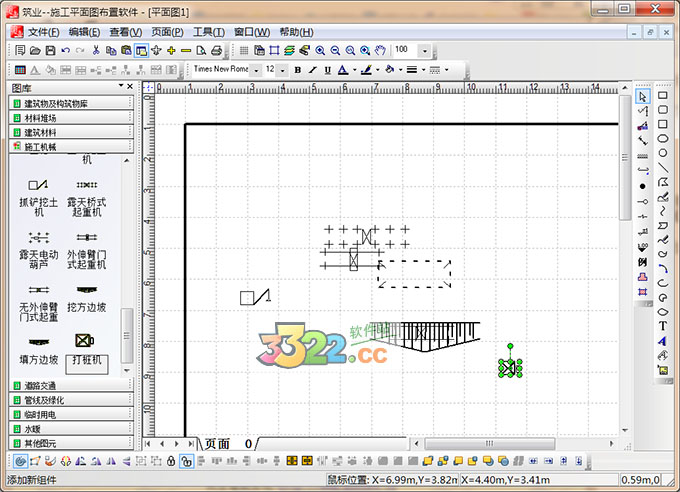This screenshot has width=680, height=492.
Task: Click the hand pan tool
Action: 380,50
